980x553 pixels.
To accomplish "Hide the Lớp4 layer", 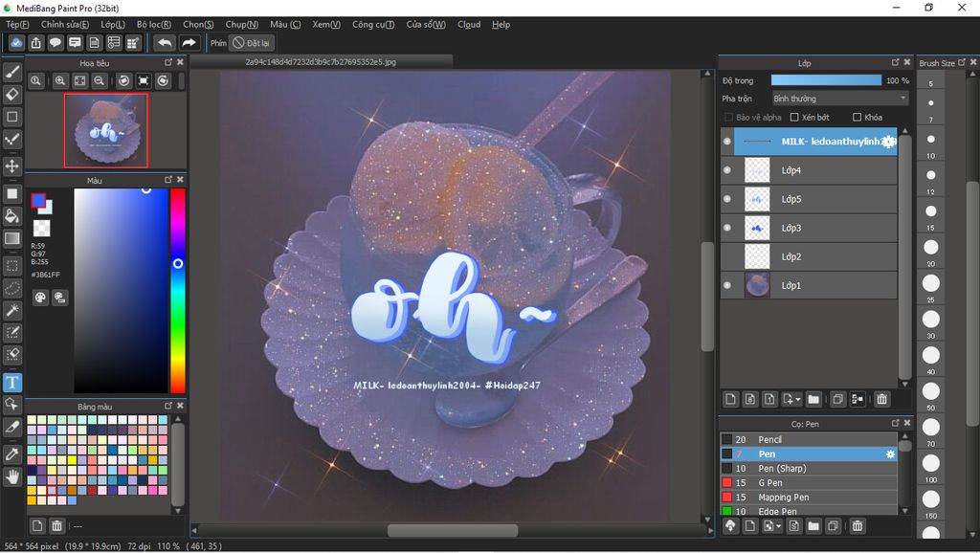I will (x=727, y=170).
